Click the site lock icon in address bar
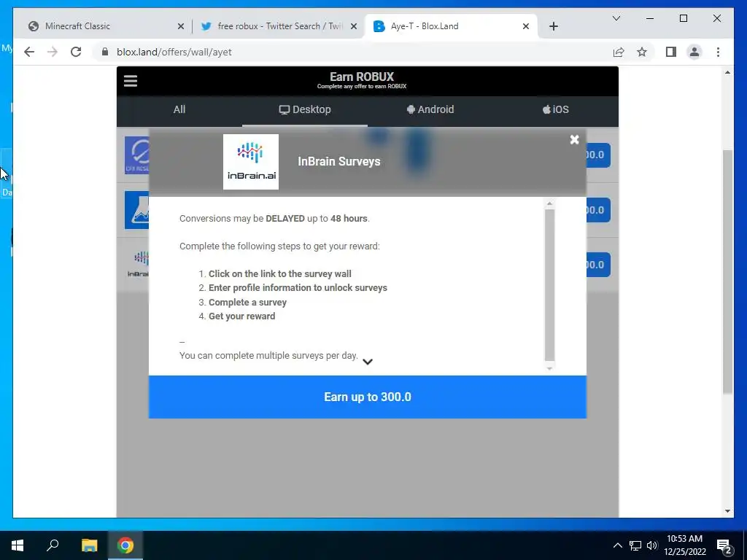This screenshot has width=747, height=560. pos(105,52)
